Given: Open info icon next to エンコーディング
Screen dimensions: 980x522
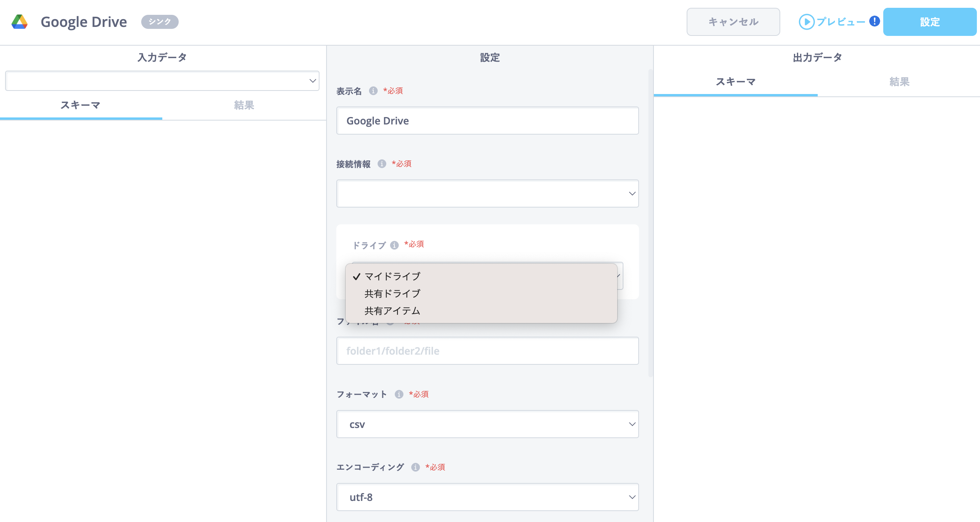Looking at the screenshot, I should (415, 467).
